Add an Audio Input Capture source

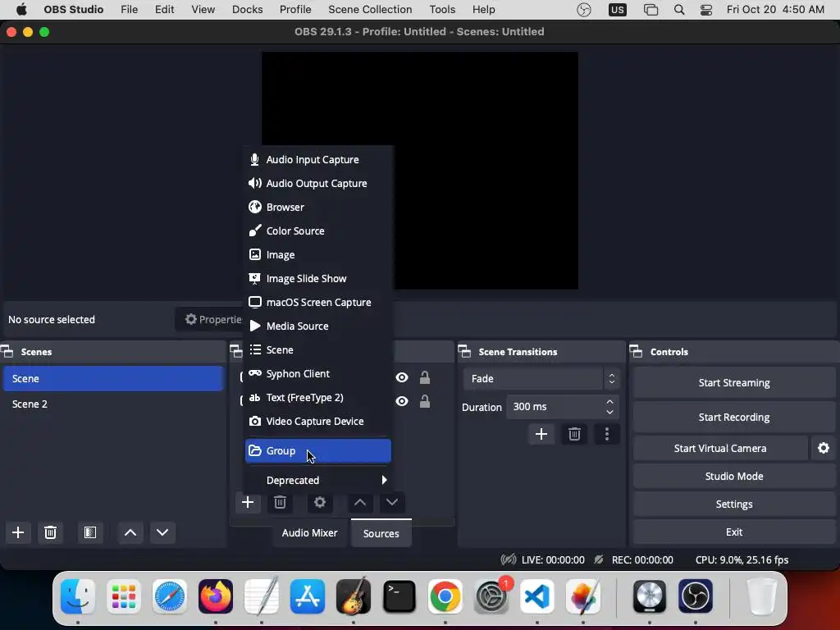[x=317, y=160]
